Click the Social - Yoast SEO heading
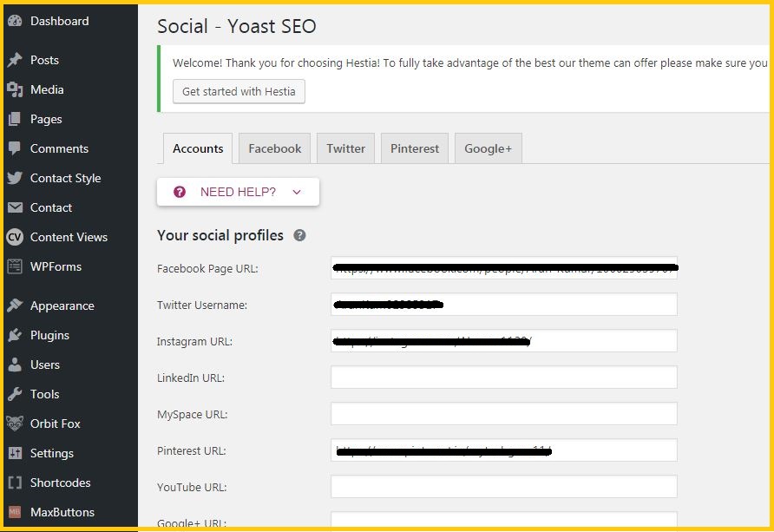The image size is (774, 532). pyautogui.click(x=236, y=26)
